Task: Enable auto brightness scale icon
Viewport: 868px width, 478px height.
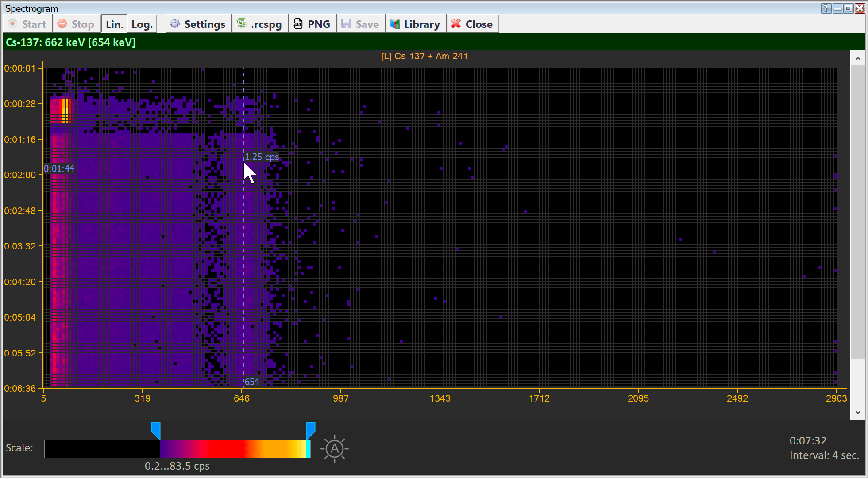Action: [x=335, y=449]
